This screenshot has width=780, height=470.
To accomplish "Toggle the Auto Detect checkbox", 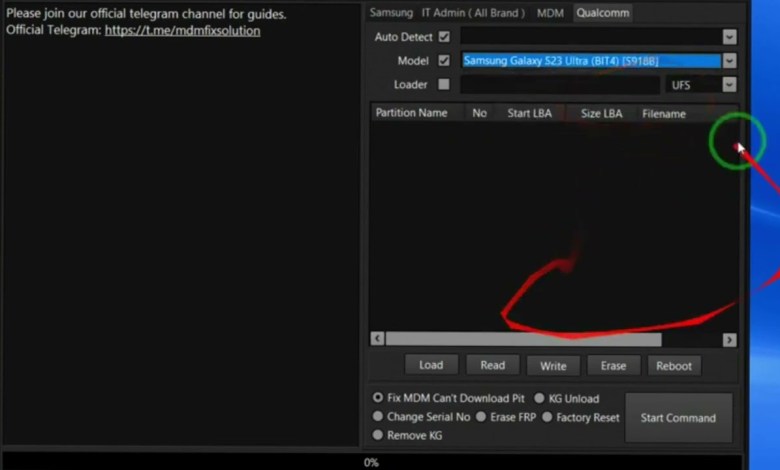I will click(444, 37).
